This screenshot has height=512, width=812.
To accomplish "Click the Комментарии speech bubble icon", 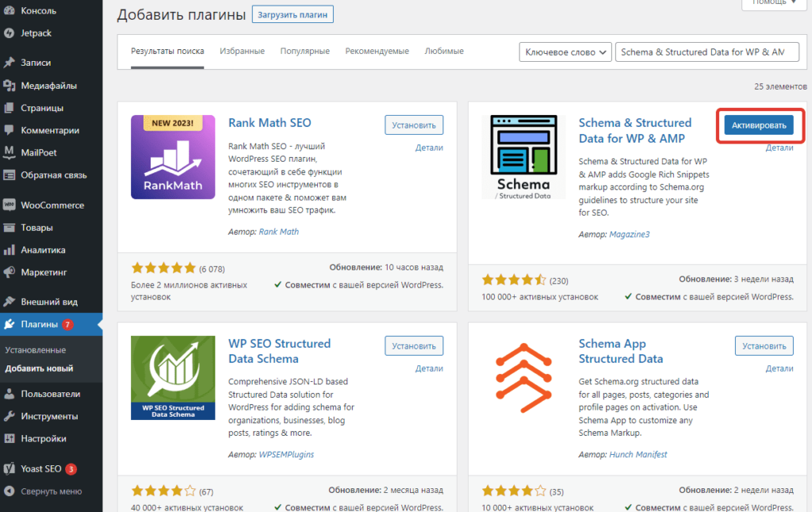I will 9,130.
